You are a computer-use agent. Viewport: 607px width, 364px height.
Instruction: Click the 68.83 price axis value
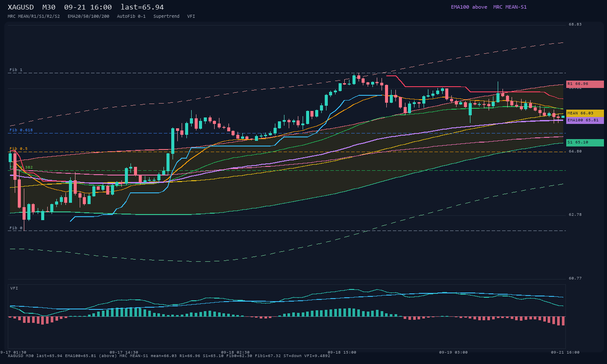point(575,25)
